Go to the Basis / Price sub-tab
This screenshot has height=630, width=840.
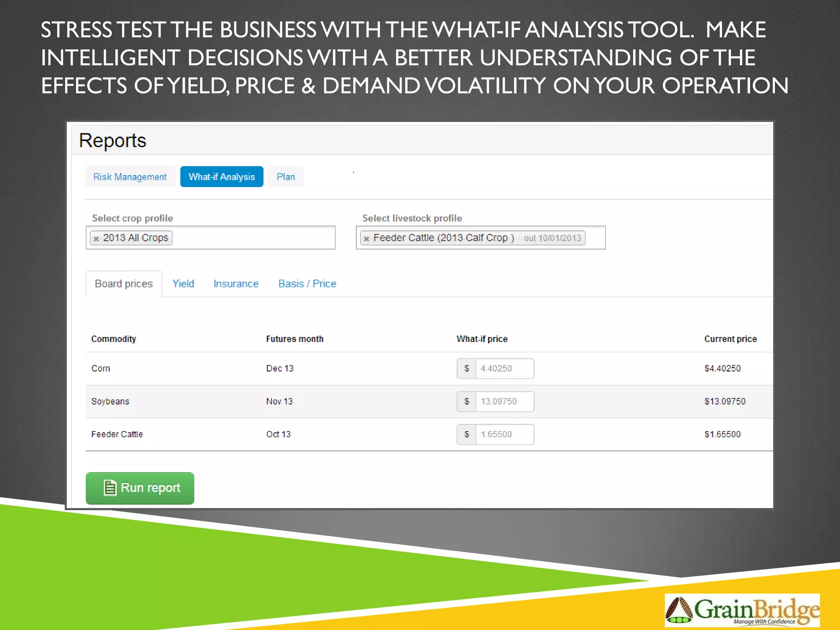307,284
